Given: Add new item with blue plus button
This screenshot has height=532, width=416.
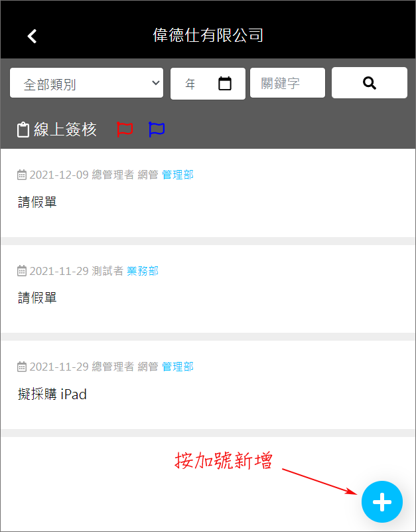Looking at the screenshot, I should (x=381, y=501).
